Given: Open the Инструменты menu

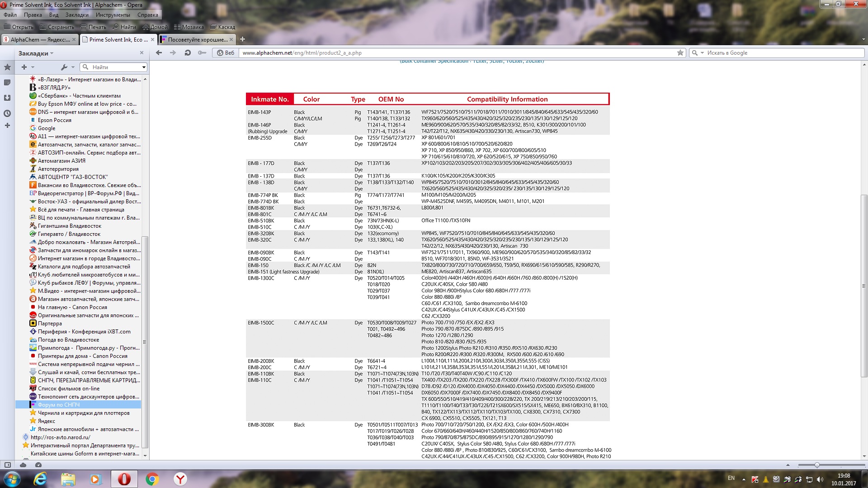Looking at the screenshot, I should tap(113, 15).
